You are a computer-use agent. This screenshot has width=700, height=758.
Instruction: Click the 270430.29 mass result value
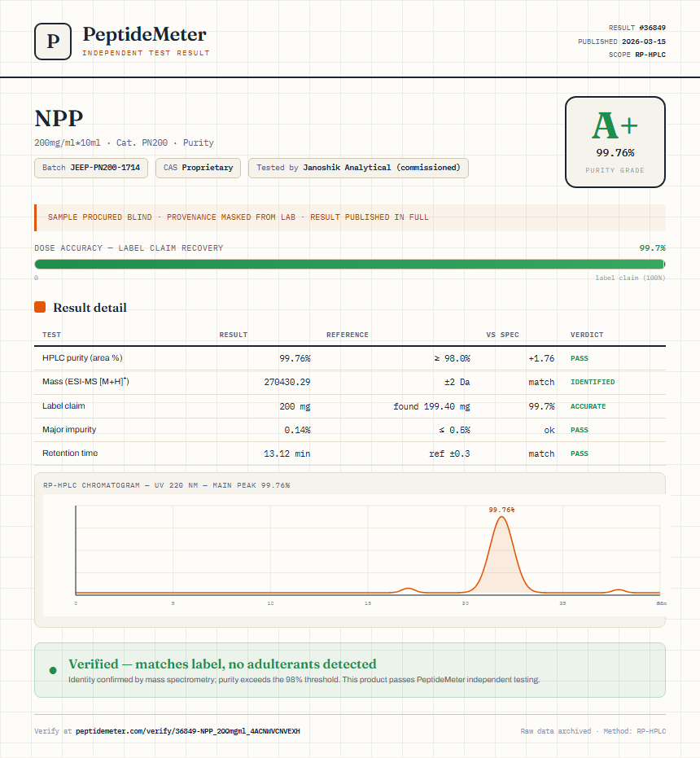[287, 382]
